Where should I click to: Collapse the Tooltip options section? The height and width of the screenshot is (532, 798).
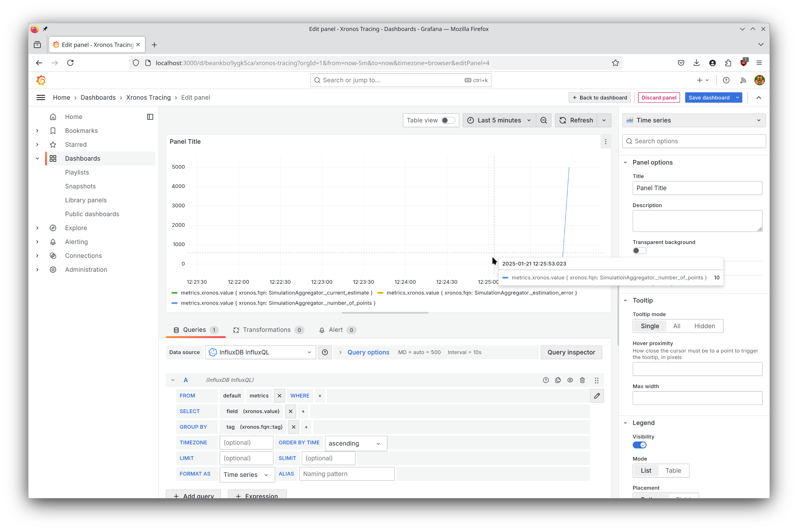click(x=626, y=300)
